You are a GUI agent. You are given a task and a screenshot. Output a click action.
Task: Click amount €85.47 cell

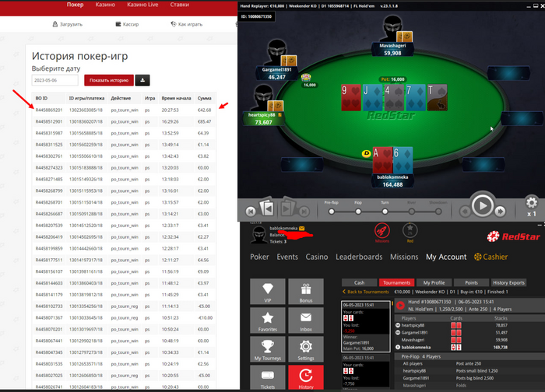204,121
